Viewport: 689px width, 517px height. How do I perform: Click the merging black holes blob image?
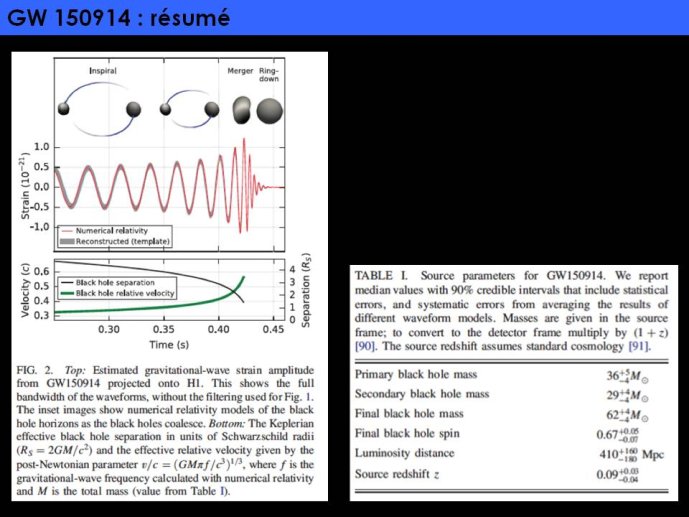[241, 110]
